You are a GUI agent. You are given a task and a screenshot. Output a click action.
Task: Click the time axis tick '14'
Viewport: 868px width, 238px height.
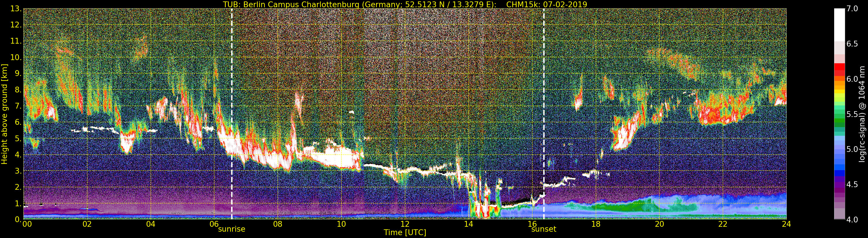[468, 224]
